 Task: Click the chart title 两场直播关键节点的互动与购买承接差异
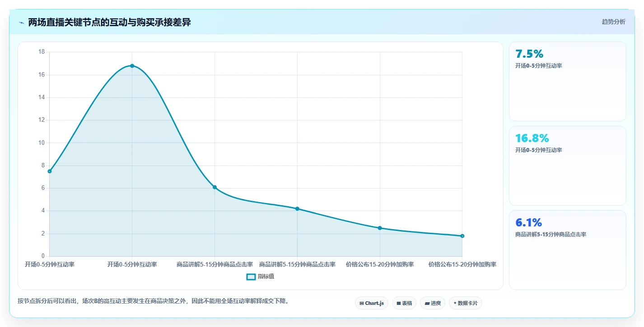click(x=109, y=23)
